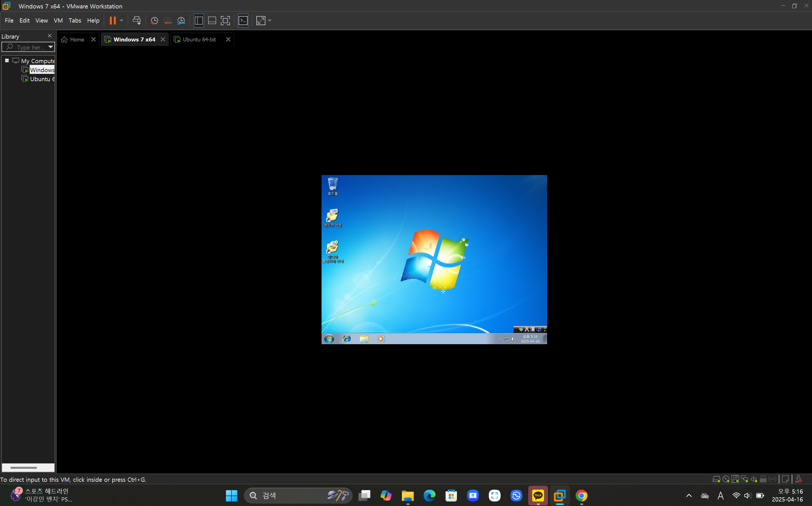The image size is (812, 506).
Task: Open the Snapshot Manager icon
Action: coord(181,21)
